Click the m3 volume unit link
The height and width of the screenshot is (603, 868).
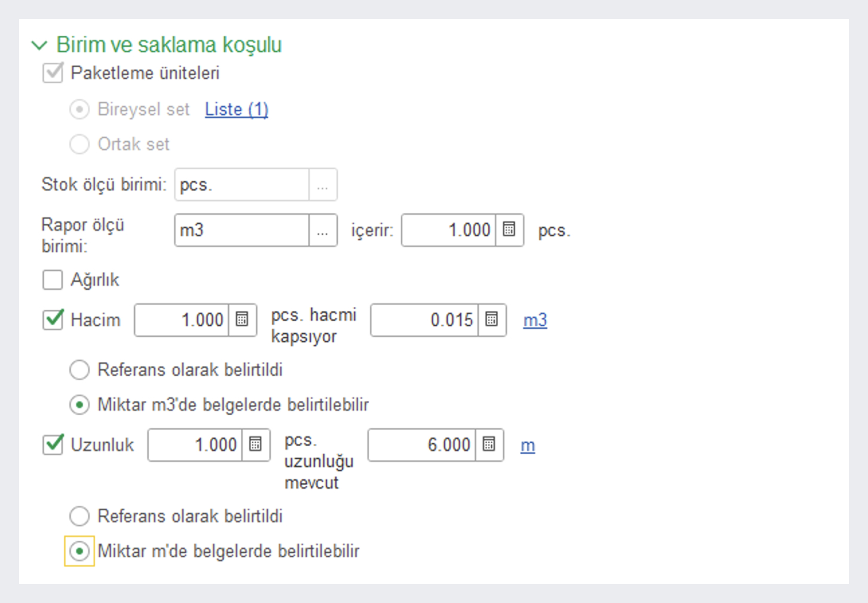(535, 320)
